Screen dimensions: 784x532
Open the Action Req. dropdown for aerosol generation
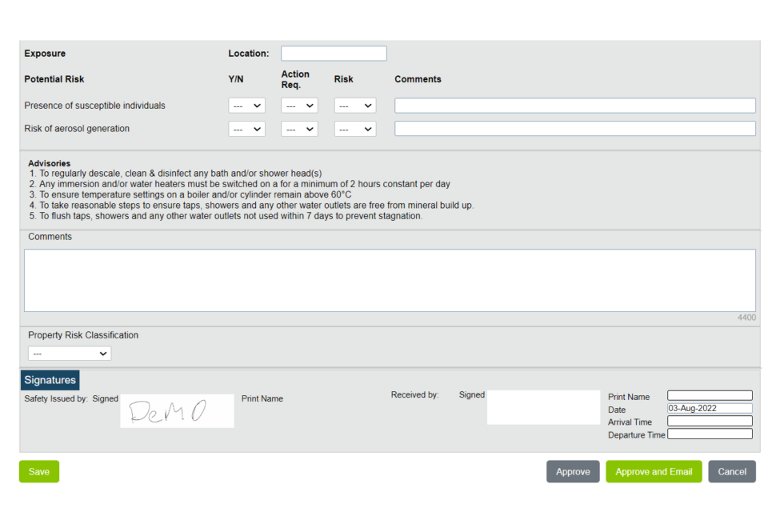[x=298, y=128]
